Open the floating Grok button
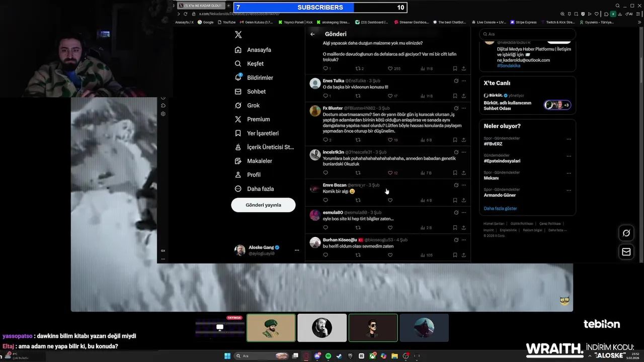This screenshot has height=362, width=644. 626,233
